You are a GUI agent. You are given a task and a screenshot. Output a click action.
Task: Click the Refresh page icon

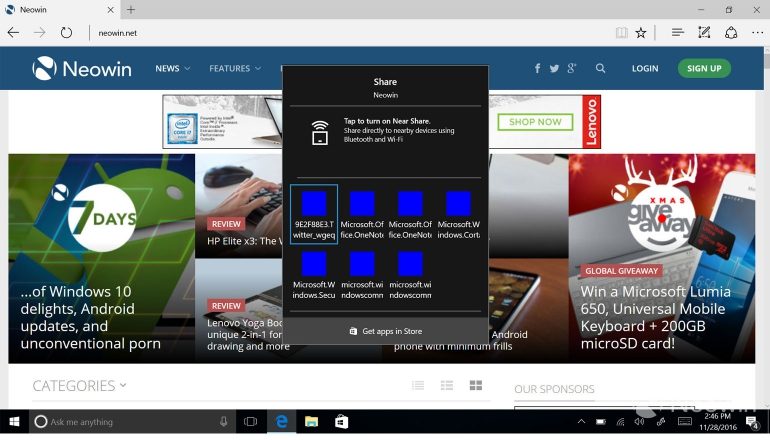pos(66,33)
